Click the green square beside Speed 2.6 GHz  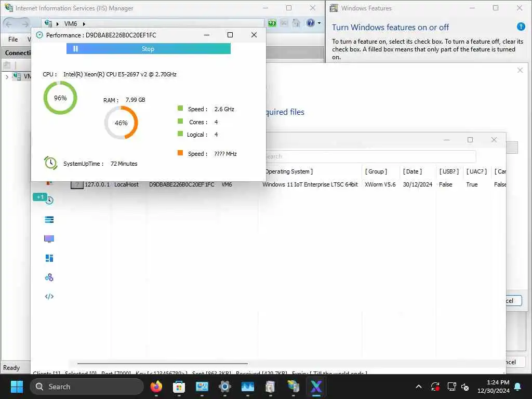pyautogui.click(x=180, y=109)
